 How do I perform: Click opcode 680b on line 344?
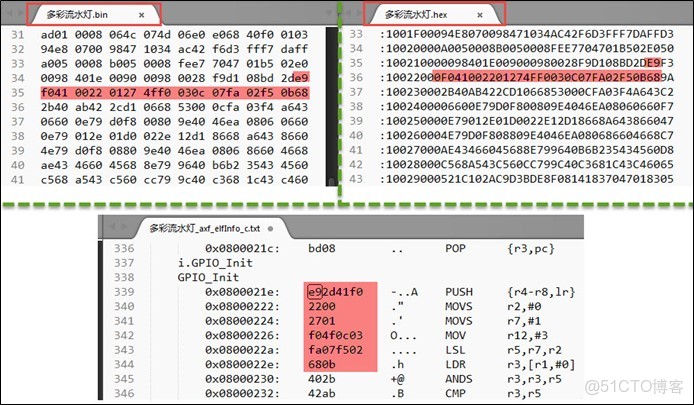[x=322, y=364]
